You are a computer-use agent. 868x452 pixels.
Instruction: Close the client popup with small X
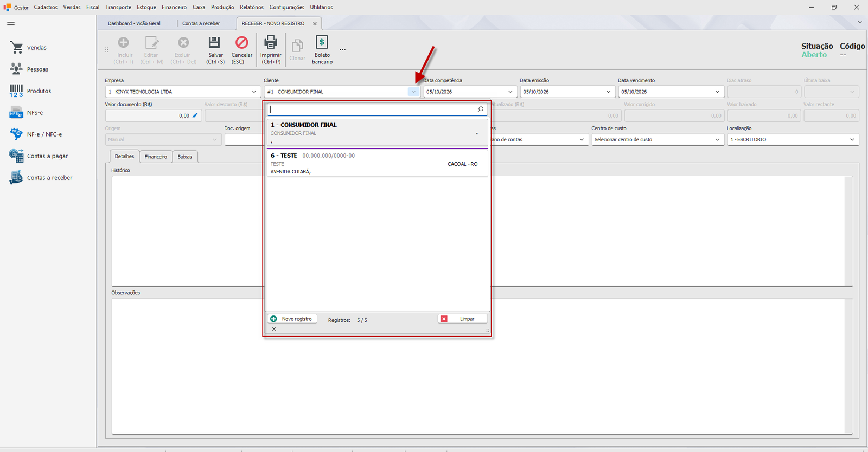tap(274, 329)
